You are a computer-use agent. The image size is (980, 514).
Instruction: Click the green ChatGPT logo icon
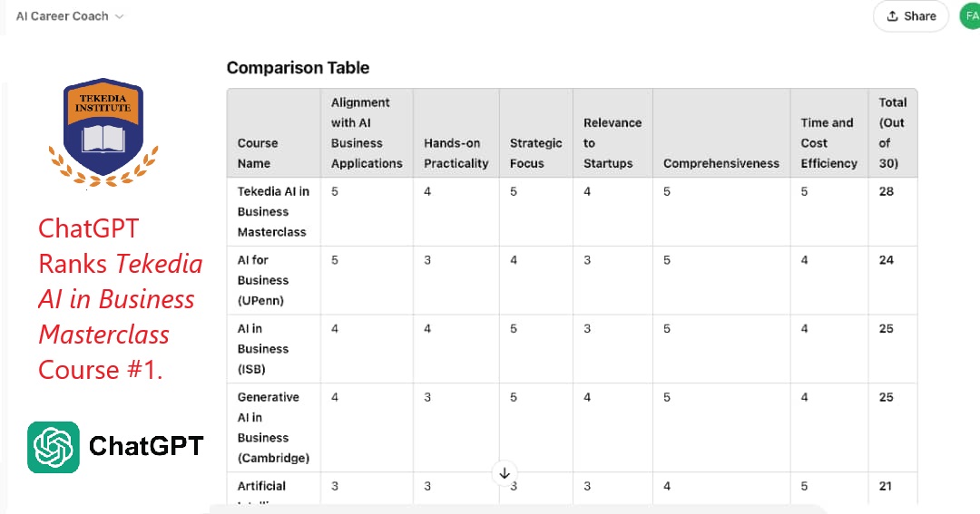pos(54,447)
